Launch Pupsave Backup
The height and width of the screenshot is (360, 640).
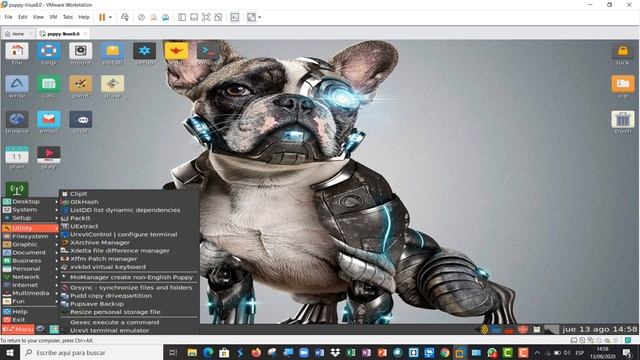point(129,304)
